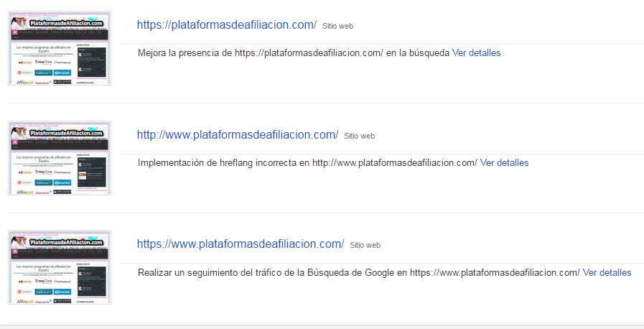Click thumbnail of http://www.plataformasdeafiliacion.com/ site
This screenshot has width=644, height=329.
click(x=60, y=158)
